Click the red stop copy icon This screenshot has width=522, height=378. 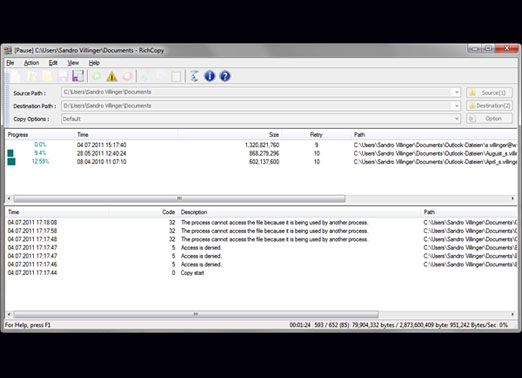tap(127, 76)
